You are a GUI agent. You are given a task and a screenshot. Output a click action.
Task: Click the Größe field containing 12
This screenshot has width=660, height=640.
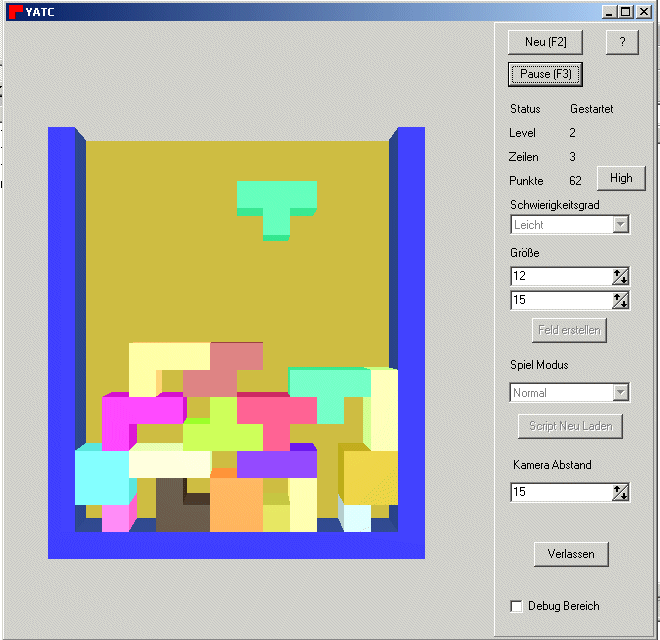click(x=560, y=276)
